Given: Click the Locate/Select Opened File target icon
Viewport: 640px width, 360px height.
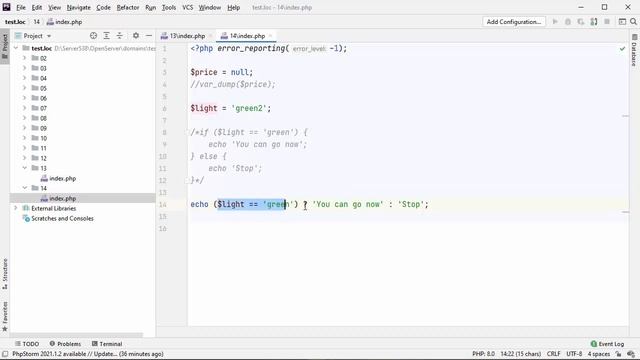Looking at the screenshot, I should [x=93, y=36].
